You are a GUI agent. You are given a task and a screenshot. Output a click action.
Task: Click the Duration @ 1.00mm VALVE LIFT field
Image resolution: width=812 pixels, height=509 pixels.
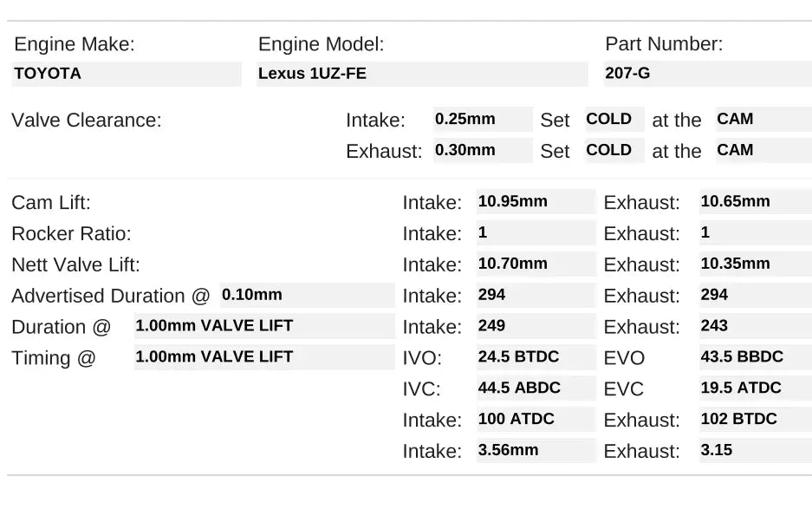[x=263, y=327]
